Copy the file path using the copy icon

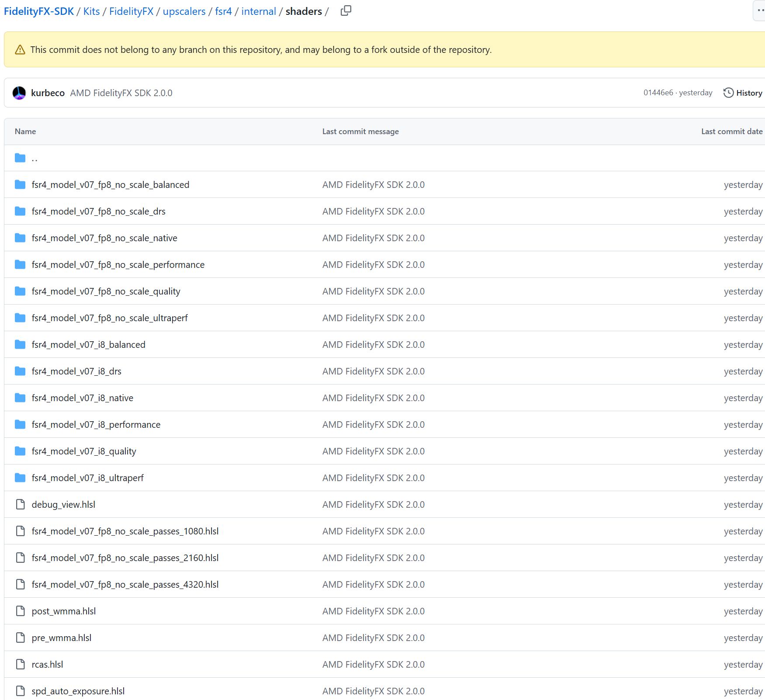click(x=346, y=11)
